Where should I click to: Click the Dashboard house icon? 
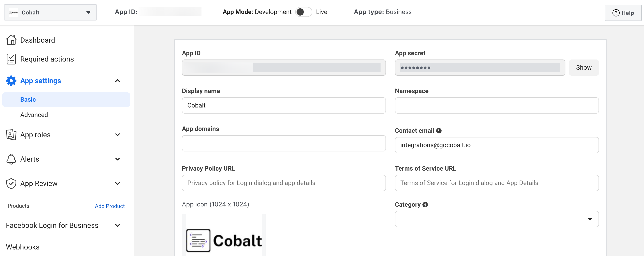pos(11,40)
